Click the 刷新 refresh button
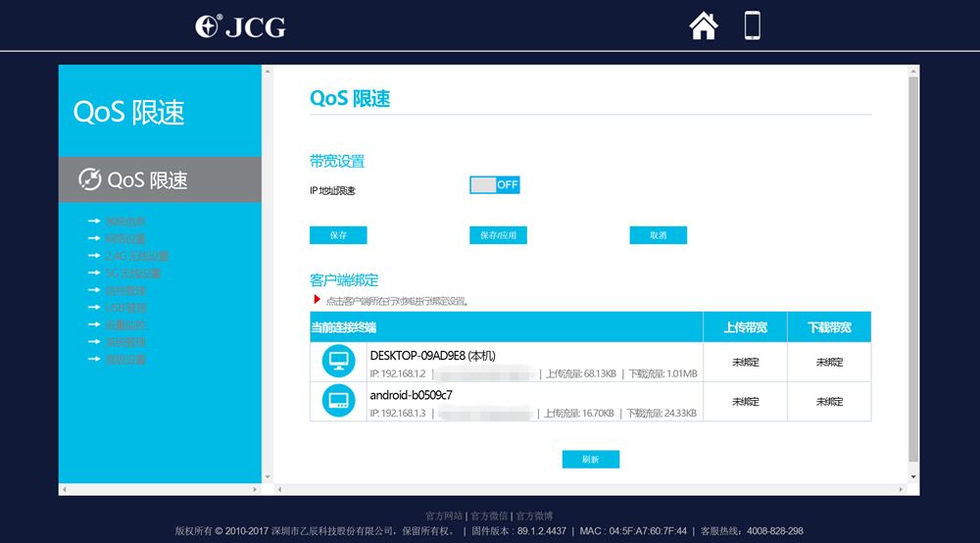980x543 pixels. (591, 460)
